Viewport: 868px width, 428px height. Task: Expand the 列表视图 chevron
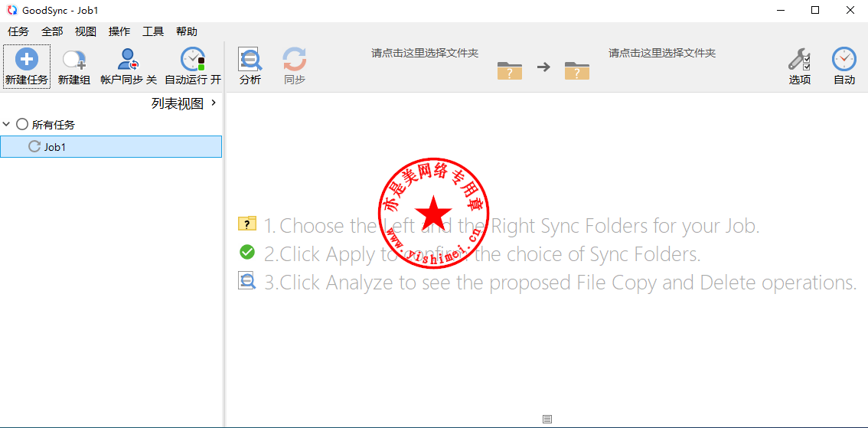(214, 103)
